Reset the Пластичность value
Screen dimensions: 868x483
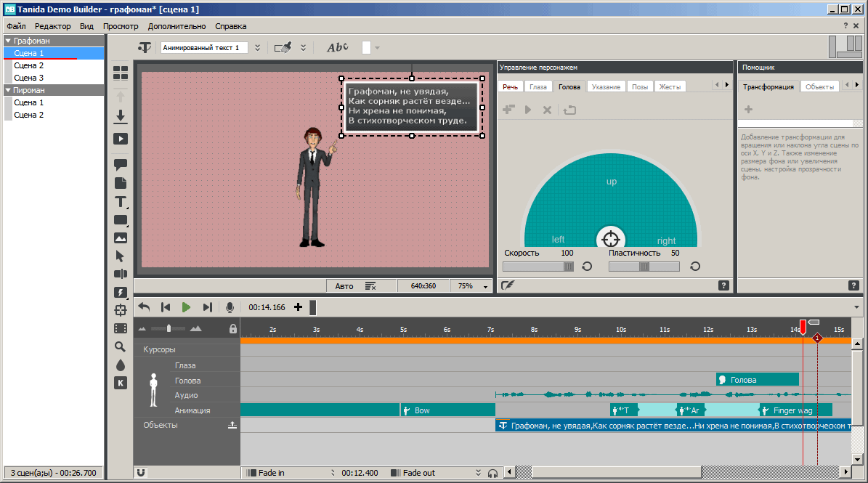694,267
